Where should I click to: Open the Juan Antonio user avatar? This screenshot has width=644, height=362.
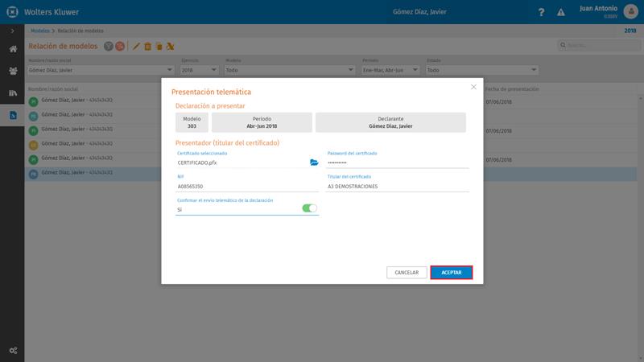(x=630, y=11)
